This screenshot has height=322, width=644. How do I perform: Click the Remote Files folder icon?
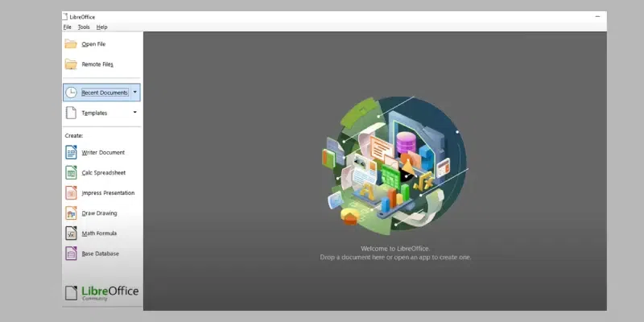click(71, 64)
